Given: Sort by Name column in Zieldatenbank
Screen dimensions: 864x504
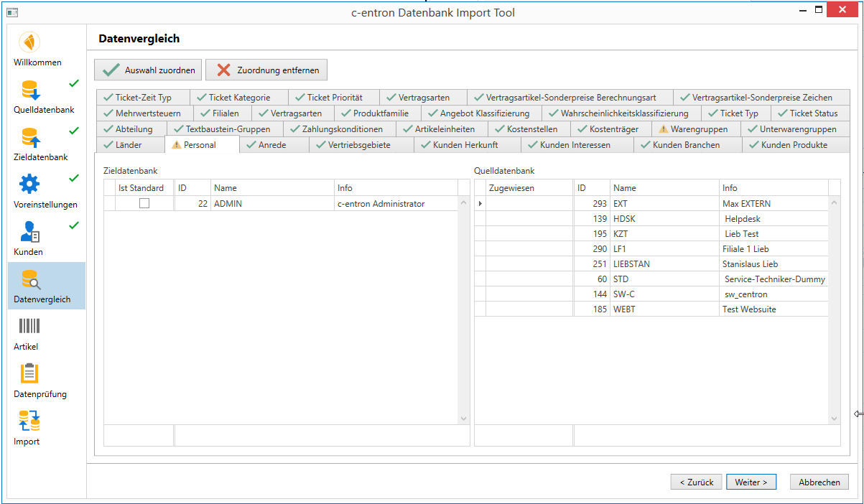Looking at the screenshot, I should tap(271, 188).
